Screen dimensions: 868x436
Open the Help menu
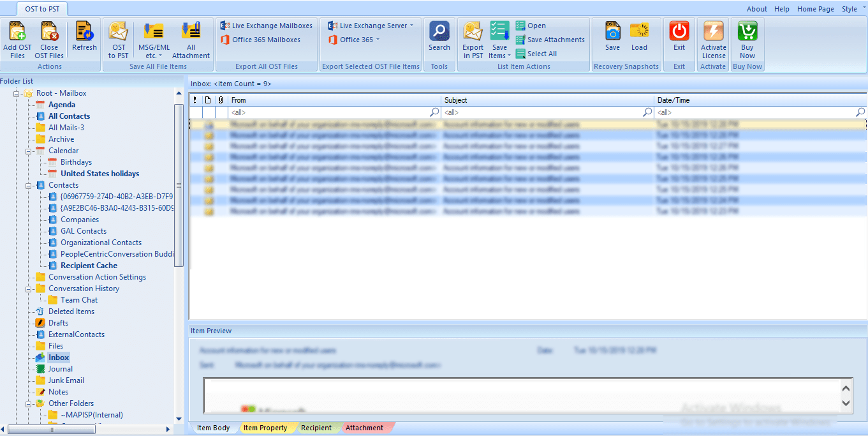click(x=782, y=9)
